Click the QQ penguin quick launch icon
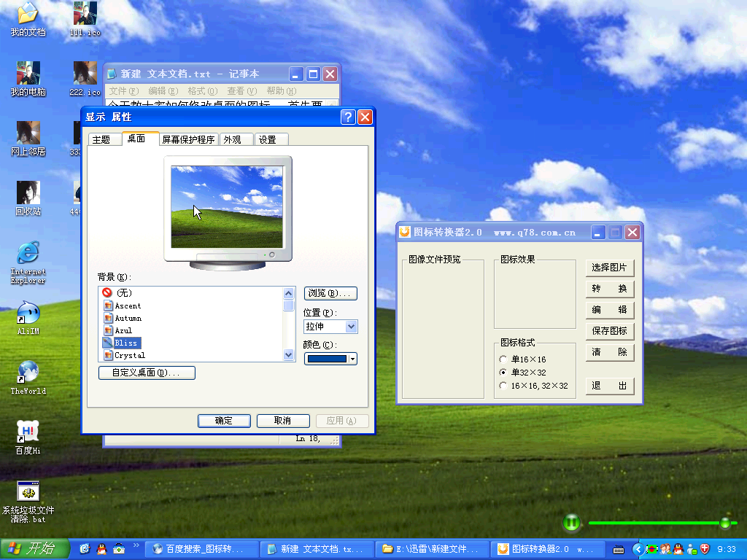Viewport: 747px width, 560px height. 102,549
